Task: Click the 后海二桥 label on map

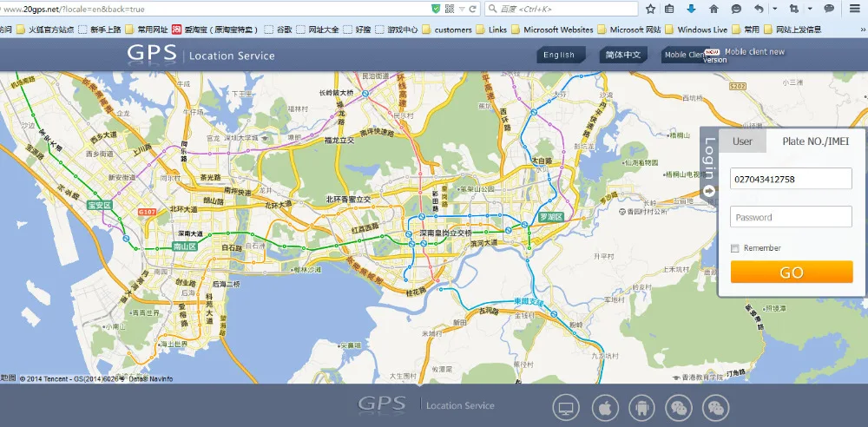Action: tap(226, 284)
